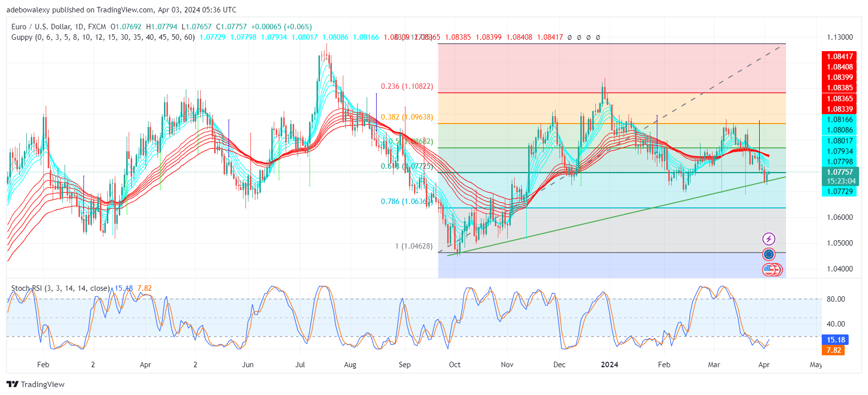Click the 2024 year label on time axis
The image size is (868, 395).
[610, 365]
